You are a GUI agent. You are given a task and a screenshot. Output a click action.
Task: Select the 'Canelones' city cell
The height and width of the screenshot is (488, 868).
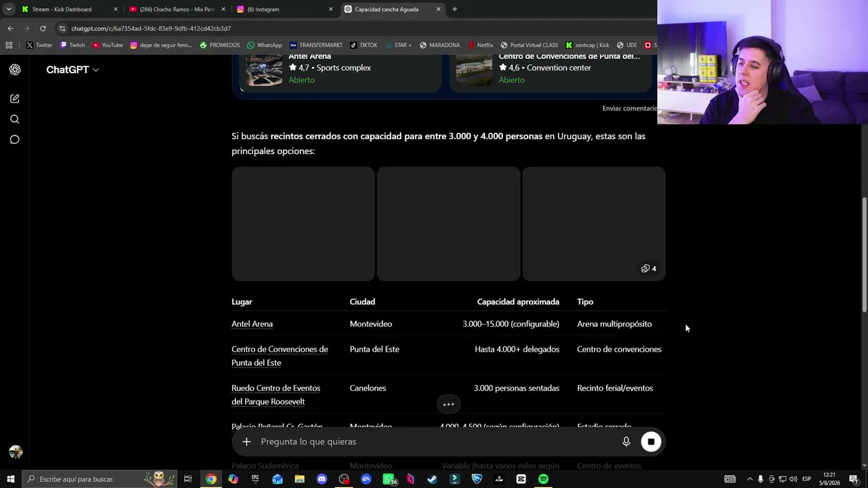[368, 388]
